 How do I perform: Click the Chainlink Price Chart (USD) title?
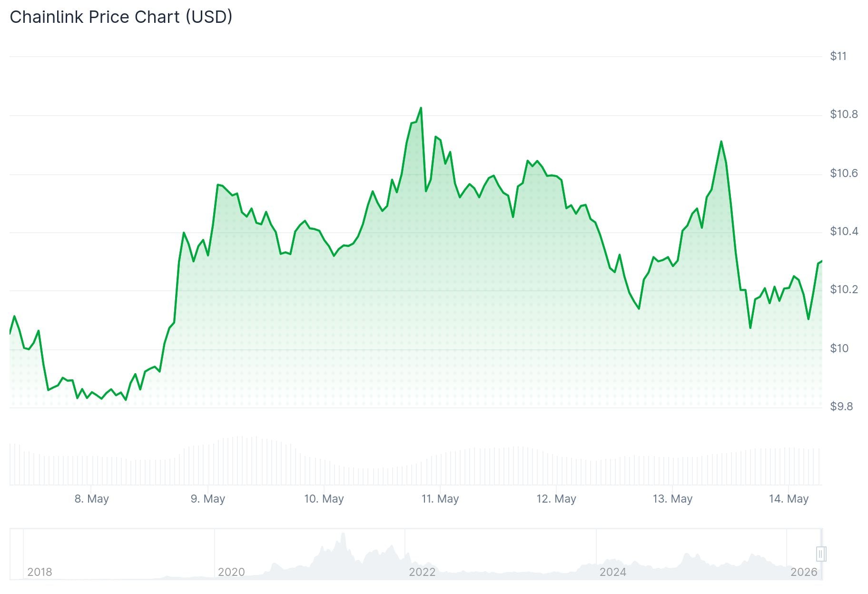(121, 17)
